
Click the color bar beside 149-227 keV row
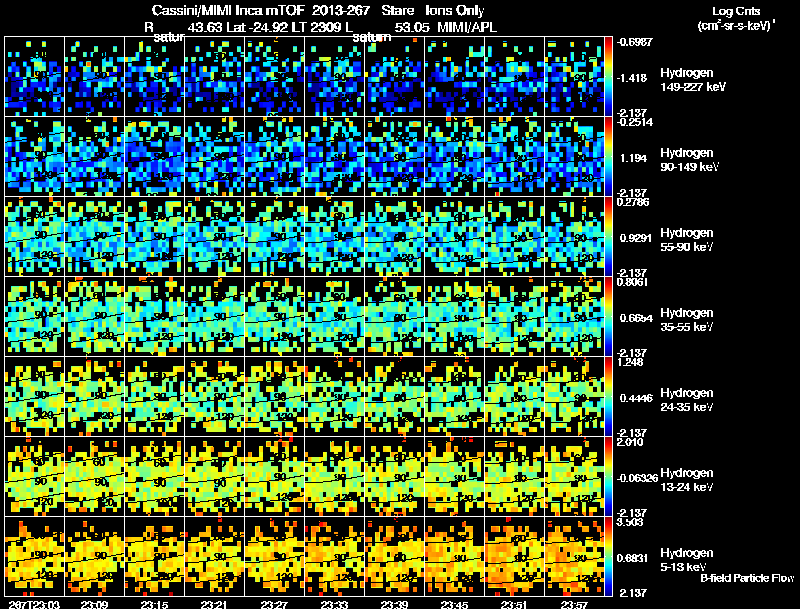608,76
